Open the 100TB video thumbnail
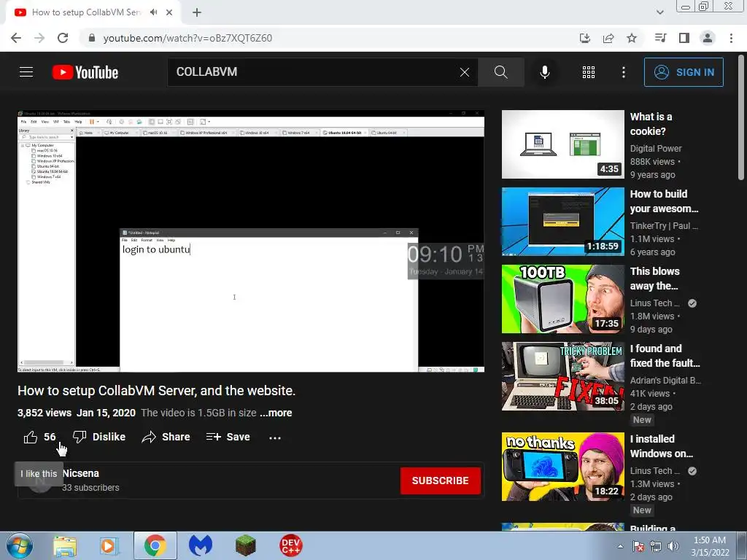The height and width of the screenshot is (560, 747). pos(562,298)
